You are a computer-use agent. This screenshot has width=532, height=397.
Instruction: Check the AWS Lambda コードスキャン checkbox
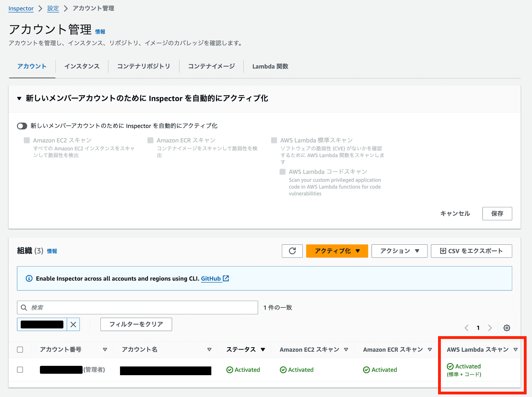click(x=282, y=172)
